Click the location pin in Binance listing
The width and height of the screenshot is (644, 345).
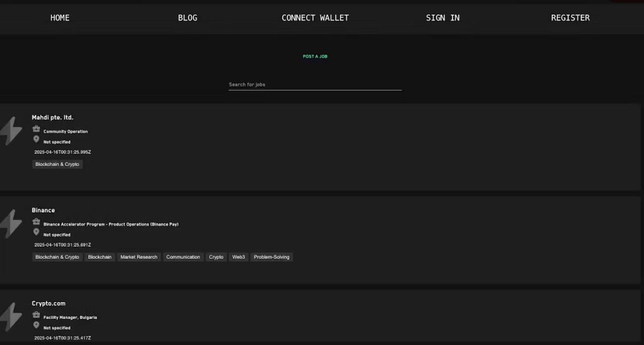pos(36,232)
